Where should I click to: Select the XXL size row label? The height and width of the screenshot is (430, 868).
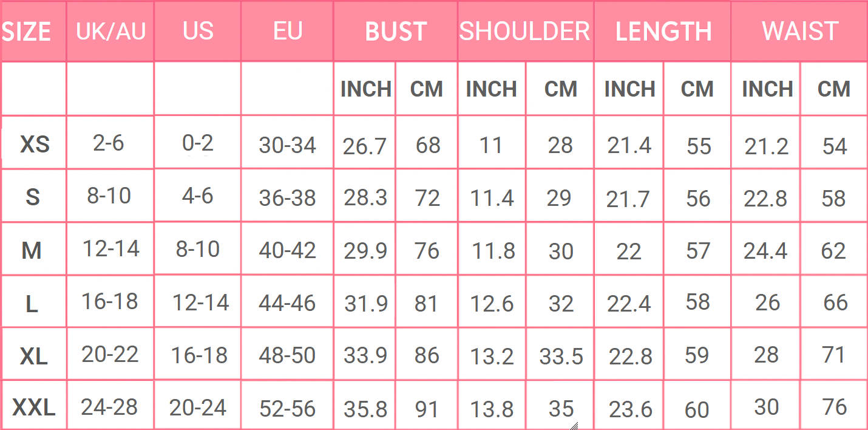[x=34, y=408]
